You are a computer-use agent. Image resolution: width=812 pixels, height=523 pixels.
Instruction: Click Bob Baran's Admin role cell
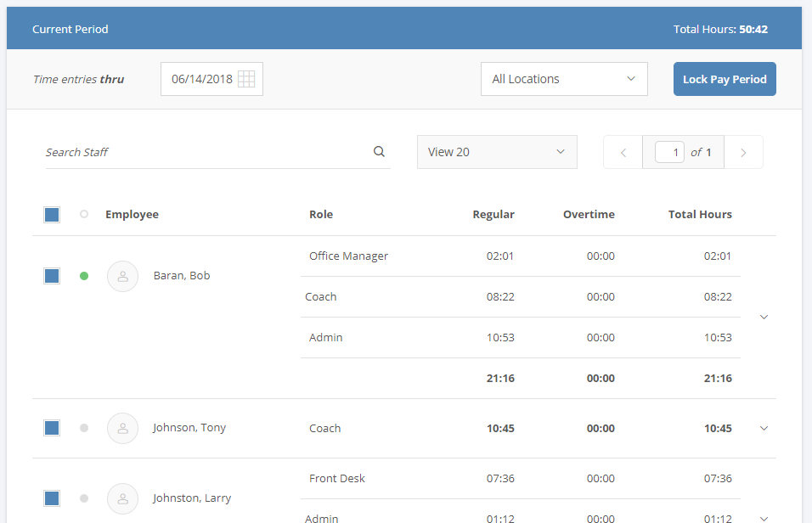click(x=325, y=338)
